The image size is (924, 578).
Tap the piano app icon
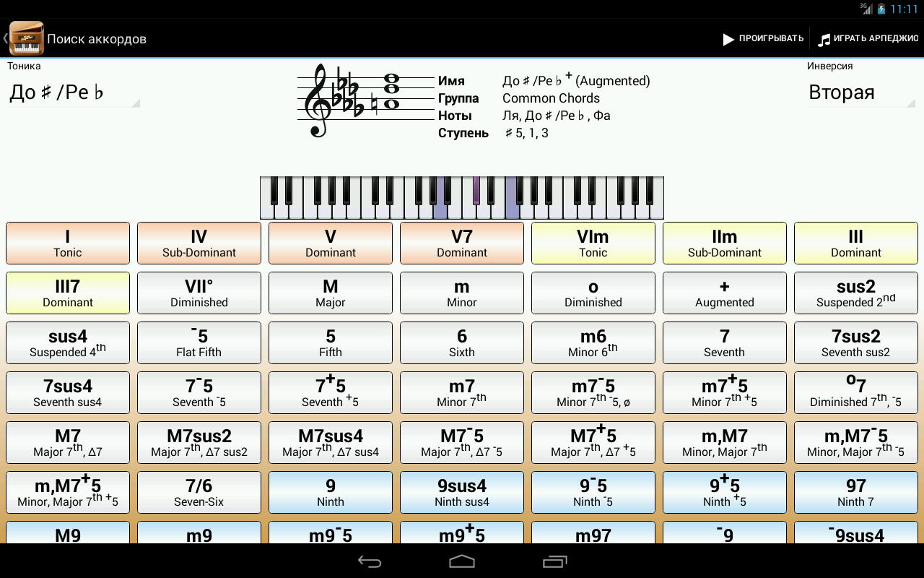tap(27, 38)
